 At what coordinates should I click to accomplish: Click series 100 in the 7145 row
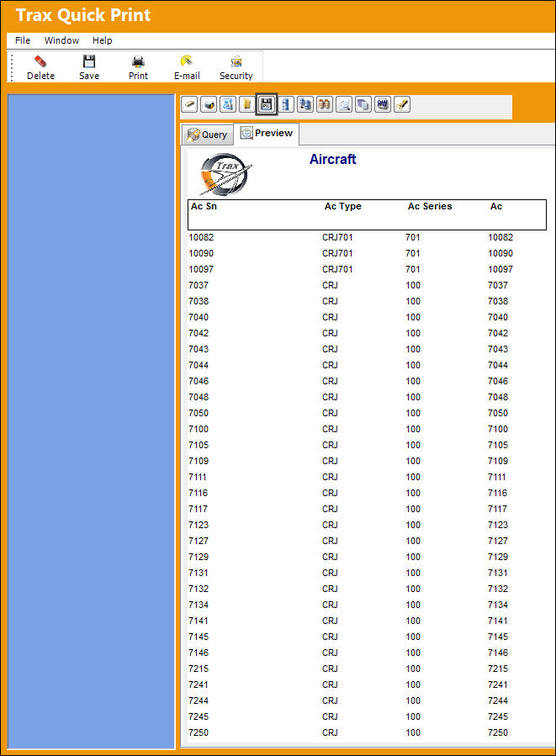(413, 636)
